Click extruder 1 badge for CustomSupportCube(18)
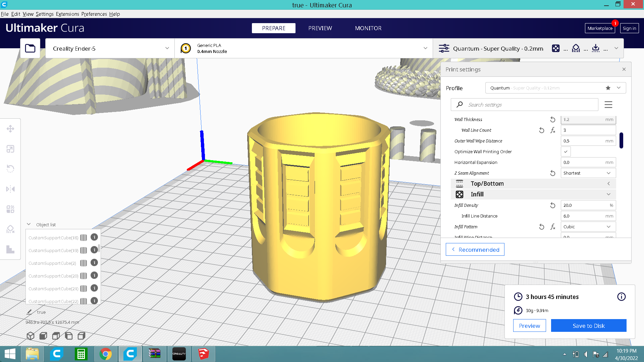Image resolution: width=644 pixels, height=362 pixels. point(94,237)
